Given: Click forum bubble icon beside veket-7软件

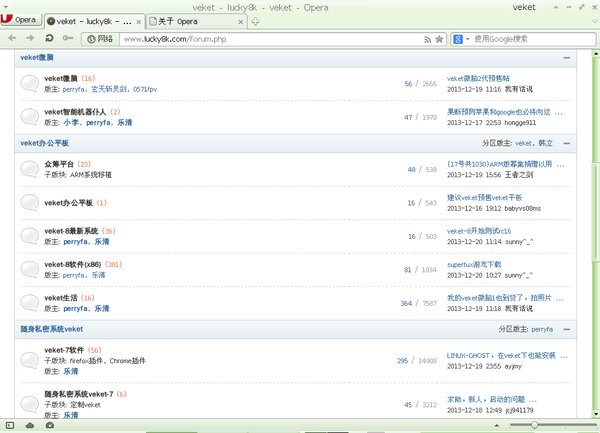Looking at the screenshot, I should point(29,360).
